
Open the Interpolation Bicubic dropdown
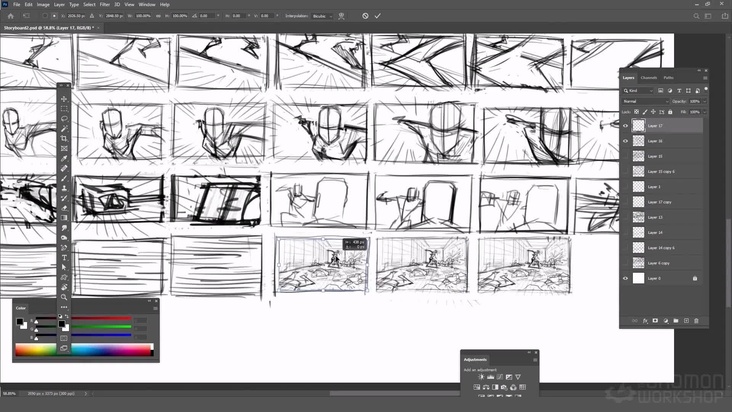pyautogui.click(x=322, y=16)
